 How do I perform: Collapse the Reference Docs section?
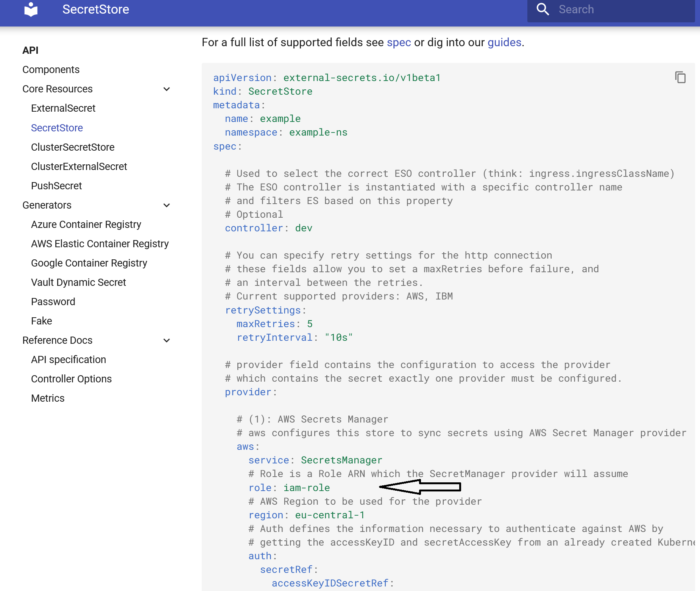click(x=167, y=340)
